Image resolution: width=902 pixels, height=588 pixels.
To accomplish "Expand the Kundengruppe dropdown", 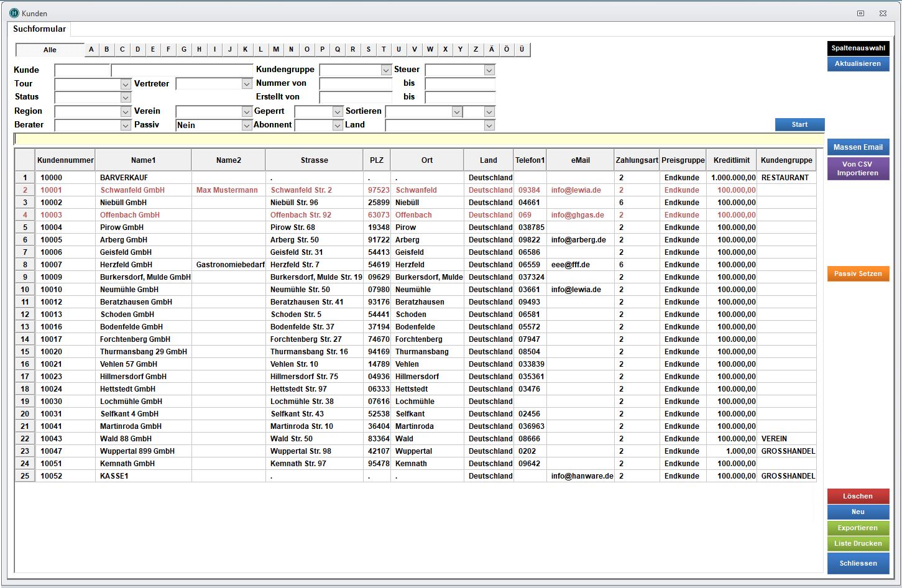I will (x=386, y=70).
